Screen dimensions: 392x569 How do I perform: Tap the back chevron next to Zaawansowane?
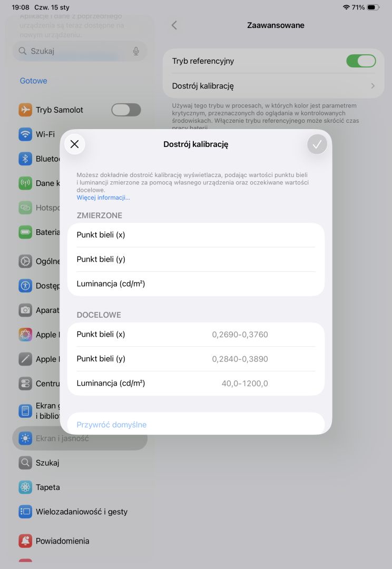pyautogui.click(x=174, y=25)
